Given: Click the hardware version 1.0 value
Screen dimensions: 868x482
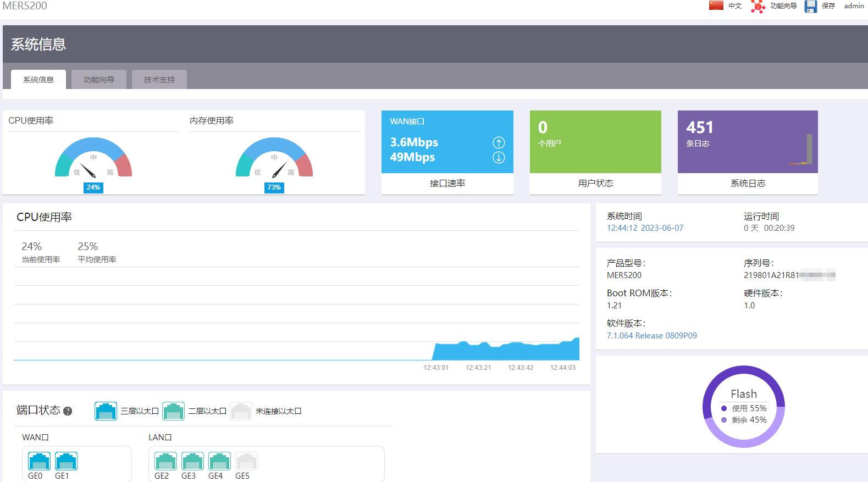Looking at the screenshot, I should coord(749,306).
